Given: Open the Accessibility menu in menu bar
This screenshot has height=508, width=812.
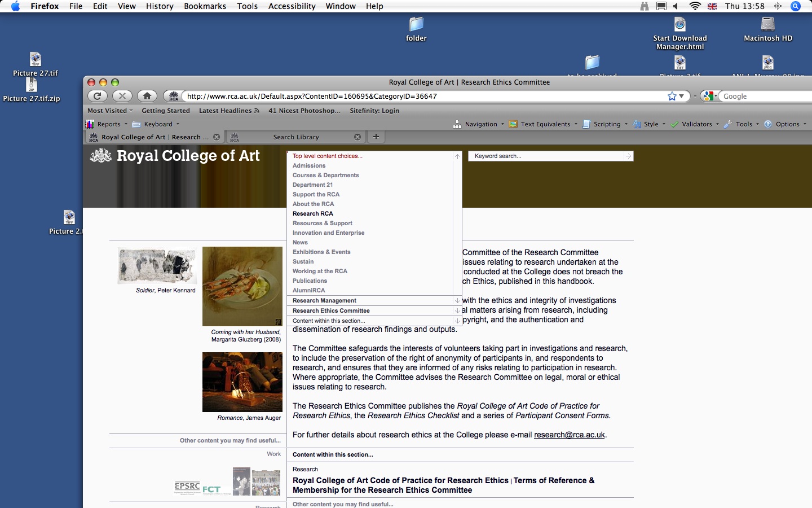Looking at the screenshot, I should pos(292,6).
